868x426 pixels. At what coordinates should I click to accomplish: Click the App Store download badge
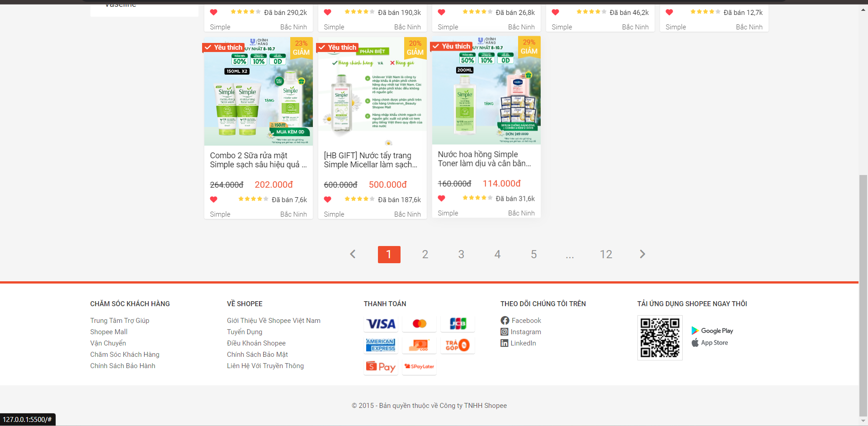click(710, 342)
